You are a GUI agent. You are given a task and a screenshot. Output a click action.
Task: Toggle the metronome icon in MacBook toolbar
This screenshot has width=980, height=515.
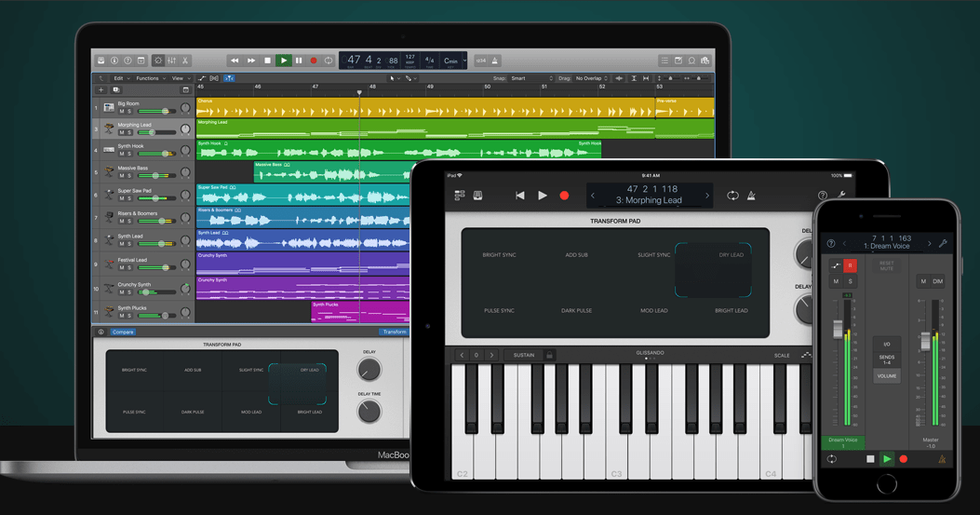coord(494,61)
